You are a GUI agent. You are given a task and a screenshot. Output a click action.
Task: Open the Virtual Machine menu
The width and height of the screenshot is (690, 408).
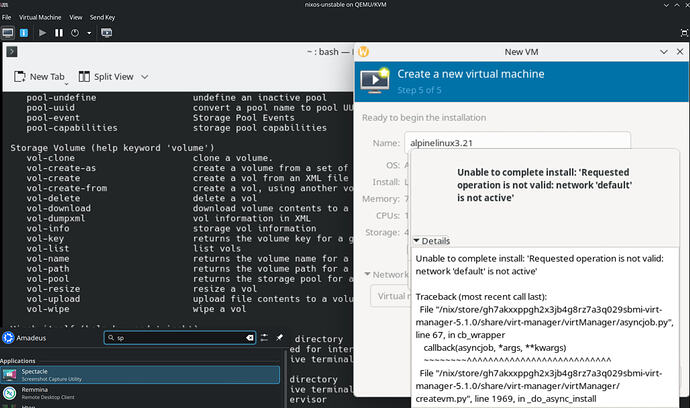coord(40,17)
